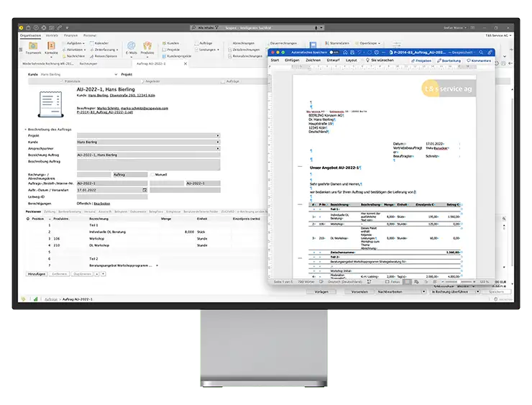Click the search magnifier in Word title bar
Viewport: 532px width, 405px height.
click(x=480, y=52)
